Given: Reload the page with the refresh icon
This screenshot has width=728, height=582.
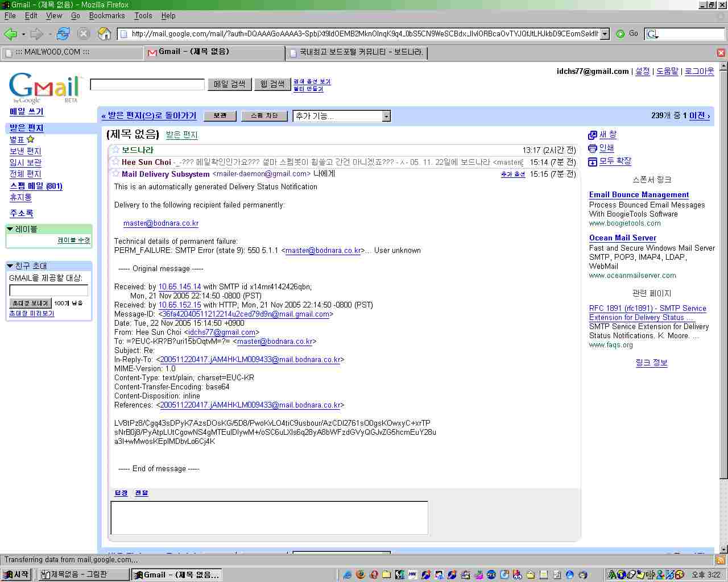Looking at the screenshot, I should tap(63, 34).
